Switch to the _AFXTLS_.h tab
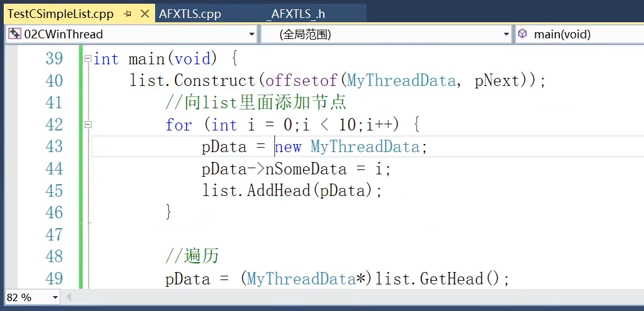The width and height of the screenshot is (644, 311). 295,14
